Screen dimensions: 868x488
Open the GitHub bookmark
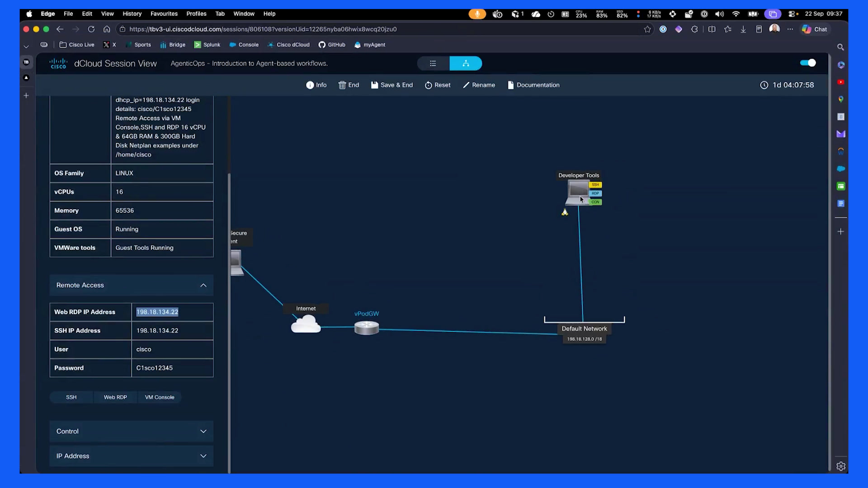click(x=332, y=45)
